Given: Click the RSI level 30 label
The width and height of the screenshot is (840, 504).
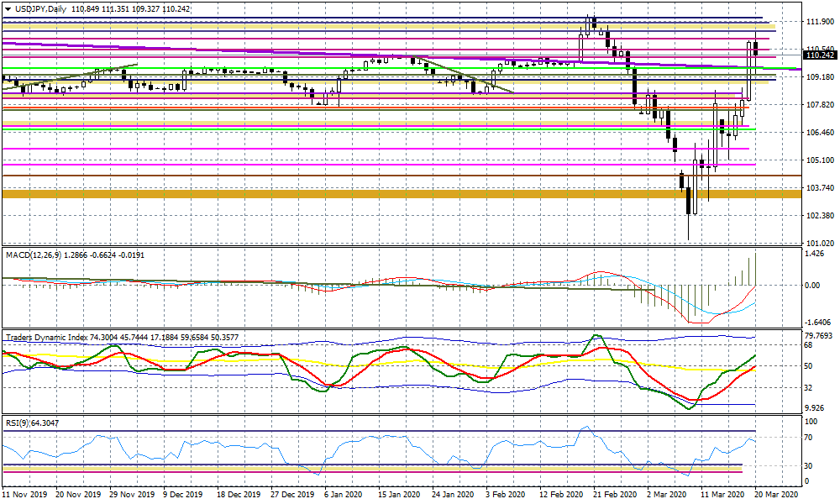Looking at the screenshot, I should (x=809, y=466).
